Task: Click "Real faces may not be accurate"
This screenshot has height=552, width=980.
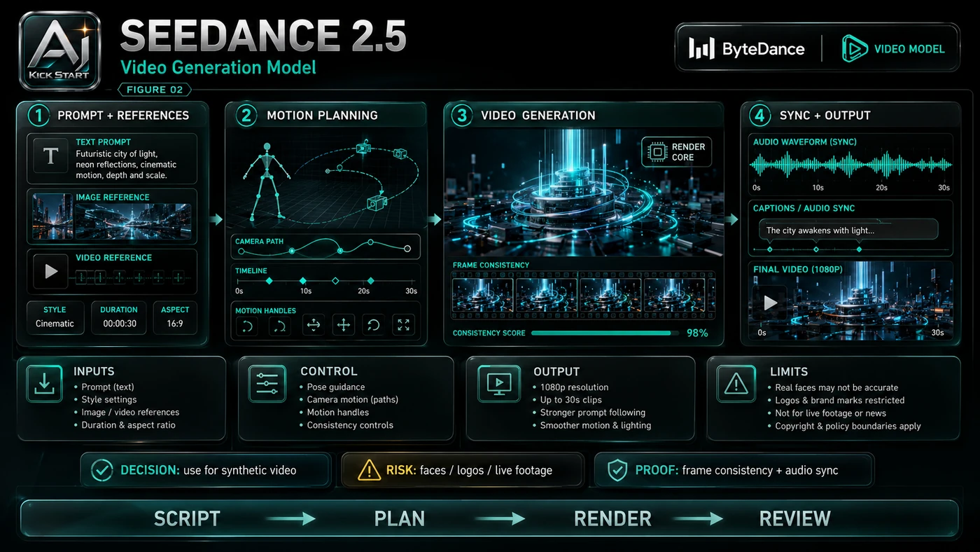Action: click(836, 387)
